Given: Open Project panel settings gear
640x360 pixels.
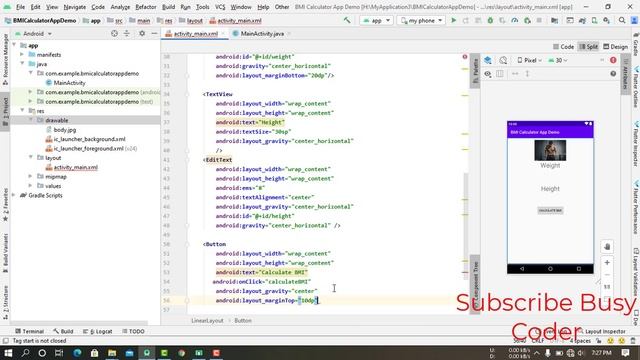Looking at the screenshot, I should [142, 33].
